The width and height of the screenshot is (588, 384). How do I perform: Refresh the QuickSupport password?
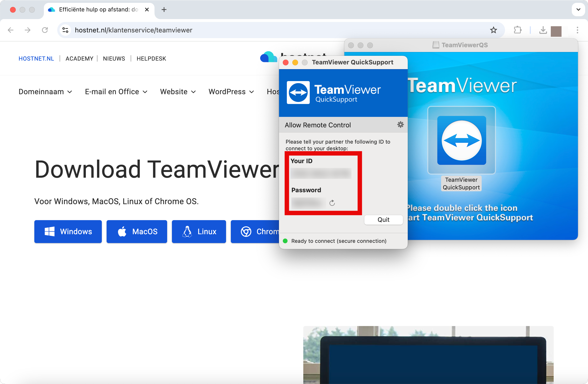pos(332,203)
